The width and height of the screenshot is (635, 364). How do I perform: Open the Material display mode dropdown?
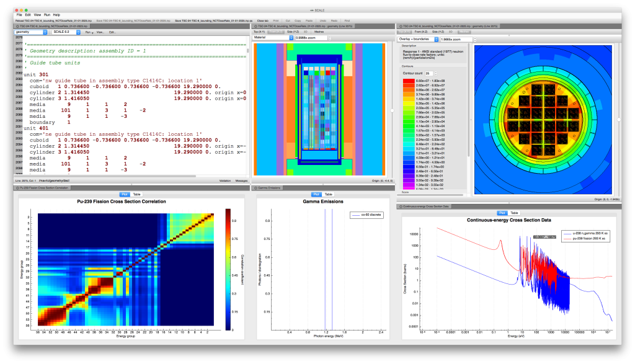coord(273,38)
